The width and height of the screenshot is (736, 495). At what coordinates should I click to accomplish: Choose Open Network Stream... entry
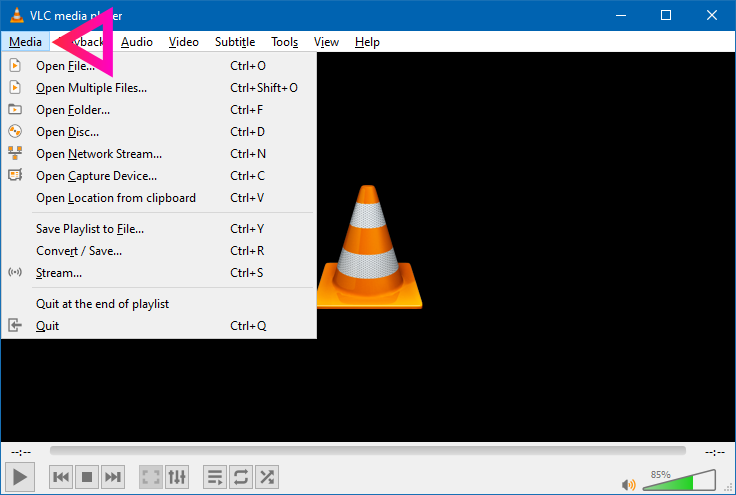click(x=159, y=154)
